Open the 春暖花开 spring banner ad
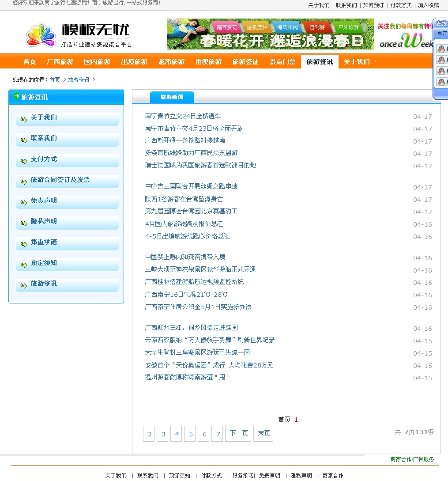This screenshot has width=448, height=481. click(270, 34)
